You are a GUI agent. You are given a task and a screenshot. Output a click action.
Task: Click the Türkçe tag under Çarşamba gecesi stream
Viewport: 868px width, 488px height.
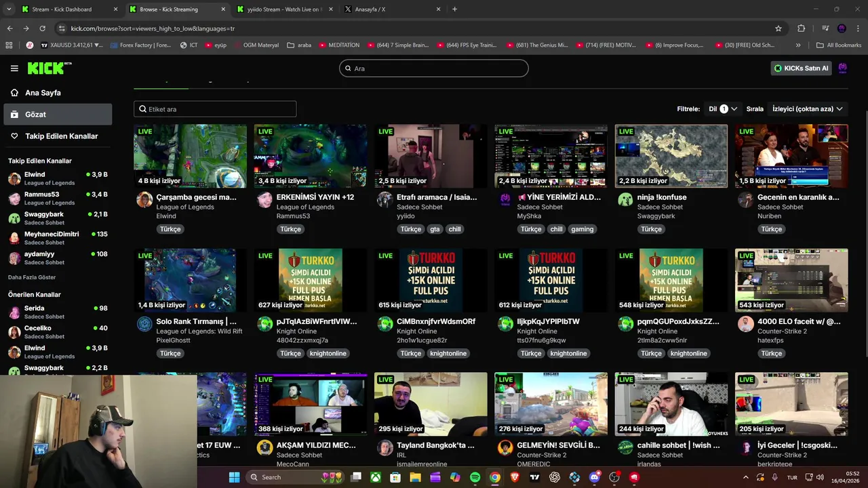(x=170, y=229)
